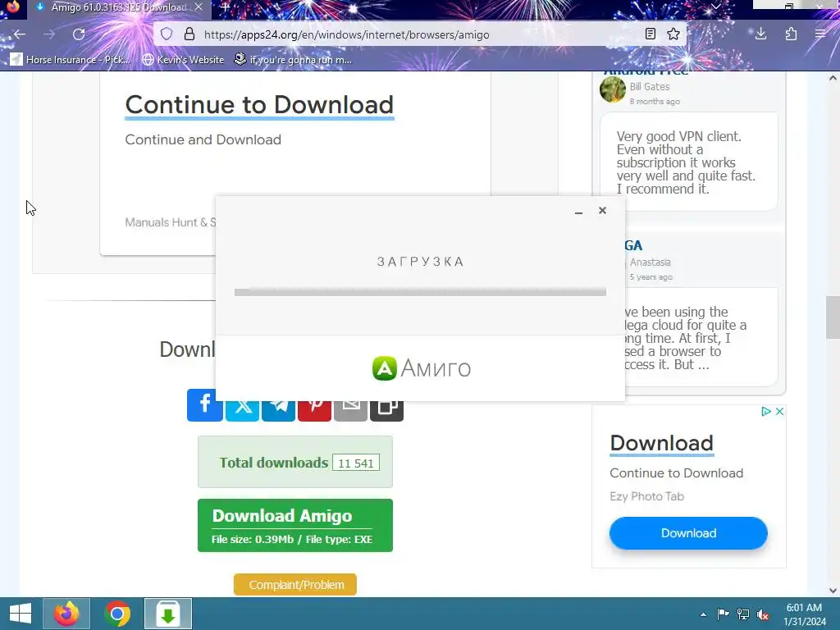Click the green Download Amigo button
840x630 pixels.
[295, 526]
